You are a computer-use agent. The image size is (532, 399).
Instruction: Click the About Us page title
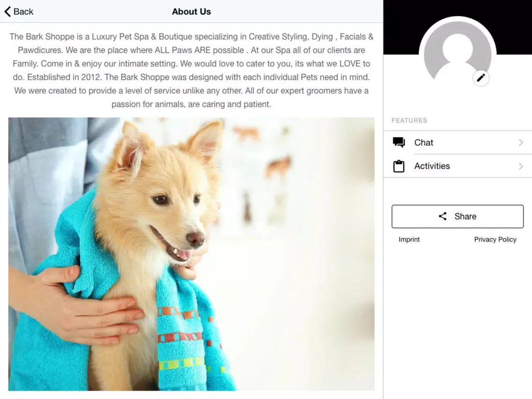tap(191, 12)
